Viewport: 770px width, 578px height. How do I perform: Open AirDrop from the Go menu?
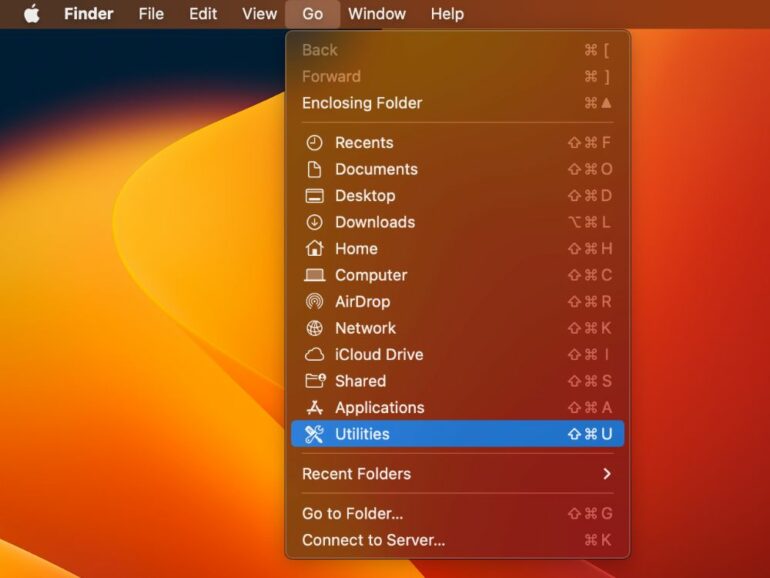click(x=457, y=302)
